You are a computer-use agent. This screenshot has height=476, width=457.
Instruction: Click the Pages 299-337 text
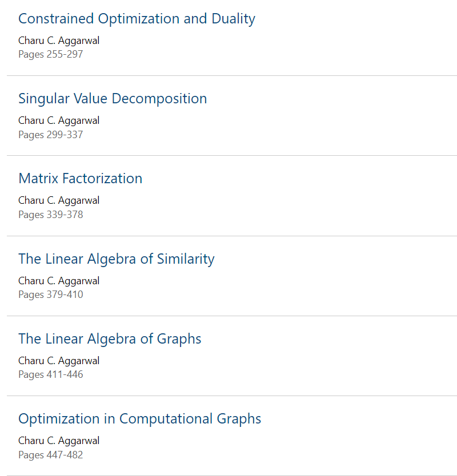tap(50, 135)
